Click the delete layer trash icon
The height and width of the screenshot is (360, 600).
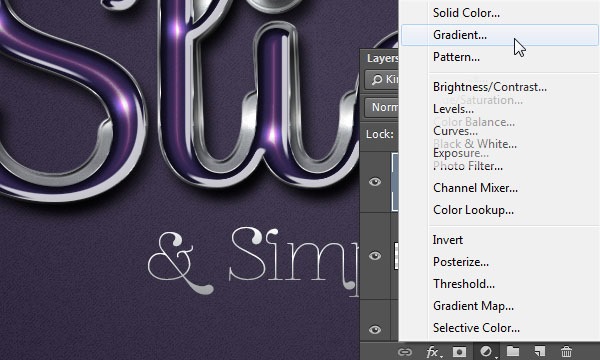[566, 351]
